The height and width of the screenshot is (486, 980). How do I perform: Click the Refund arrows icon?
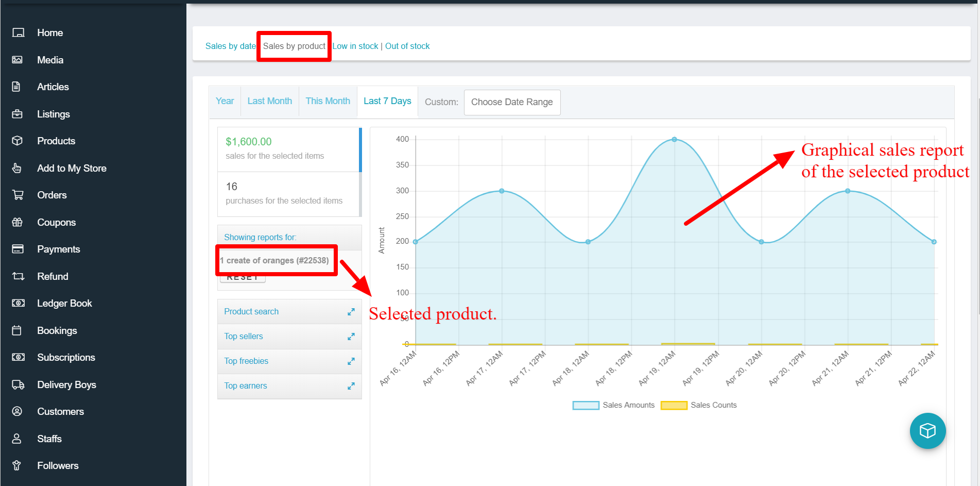coord(18,276)
